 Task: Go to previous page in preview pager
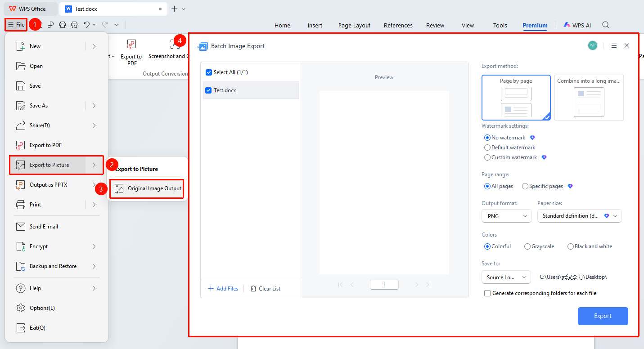352,284
